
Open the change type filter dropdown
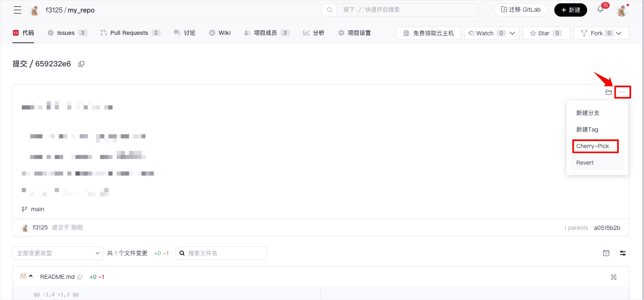pos(58,253)
